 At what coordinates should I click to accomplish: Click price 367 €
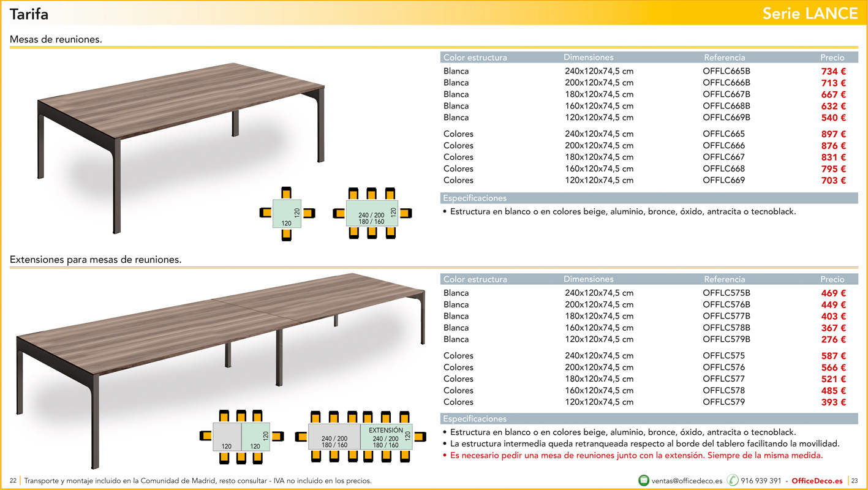(834, 328)
